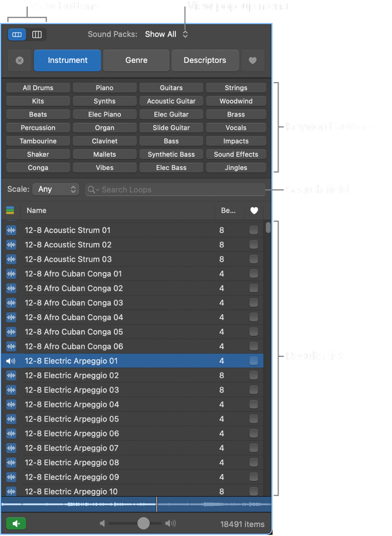Click the Synthetic Bass keyword button
Viewport: 392px width, 536px height.
pos(171,154)
